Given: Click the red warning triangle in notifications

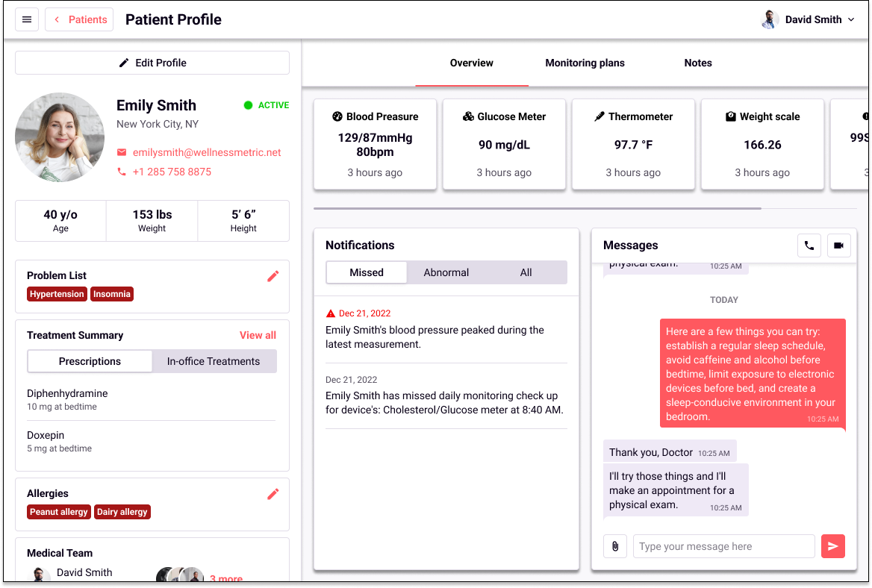Looking at the screenshot, I should click(x=331, y=313).
